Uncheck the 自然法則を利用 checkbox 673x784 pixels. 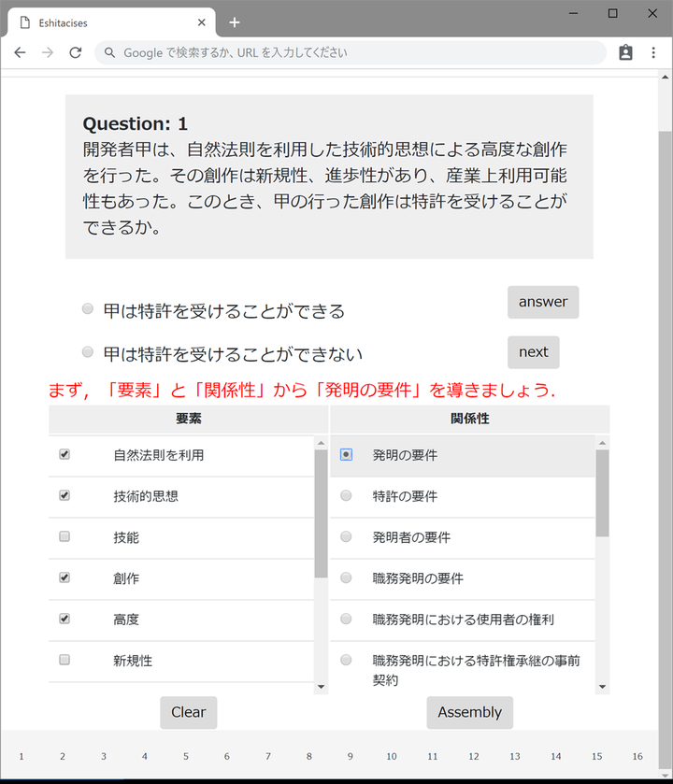(x=64, y=454)
